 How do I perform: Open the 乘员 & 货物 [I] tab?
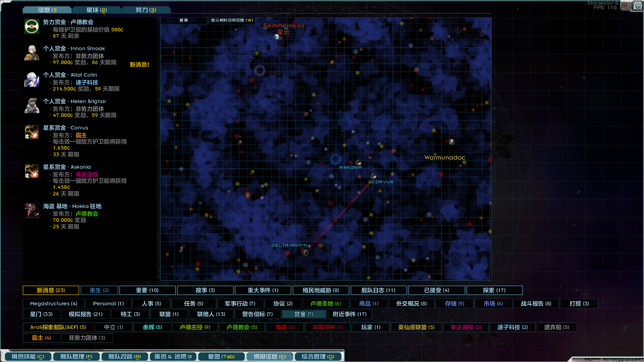coord(173,356)
